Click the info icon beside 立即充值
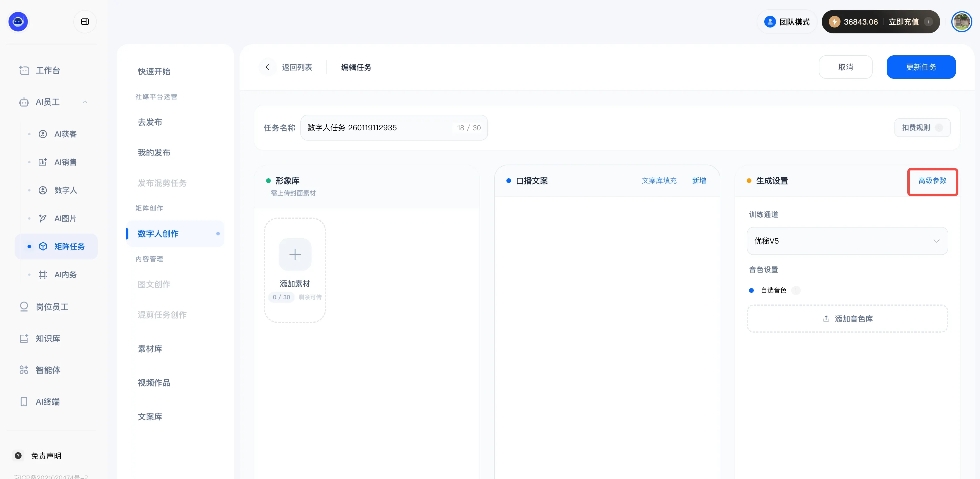Image resolution: width=980 pixels, height=479 pixels. (928, 22)
